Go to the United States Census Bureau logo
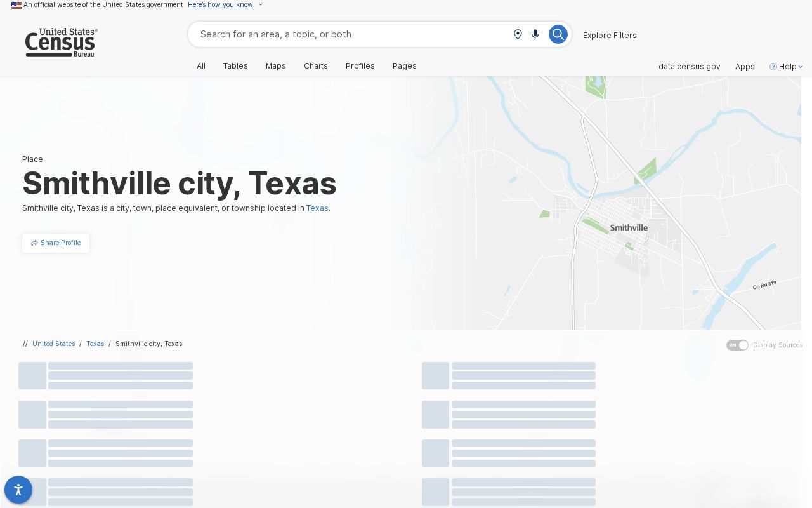 pyautogui.click(x=61, y=43)
